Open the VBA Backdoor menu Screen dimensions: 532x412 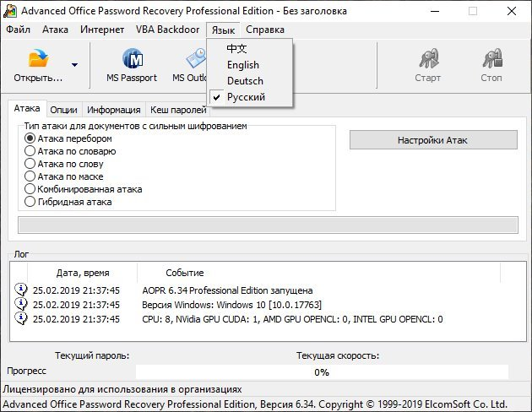166,30
